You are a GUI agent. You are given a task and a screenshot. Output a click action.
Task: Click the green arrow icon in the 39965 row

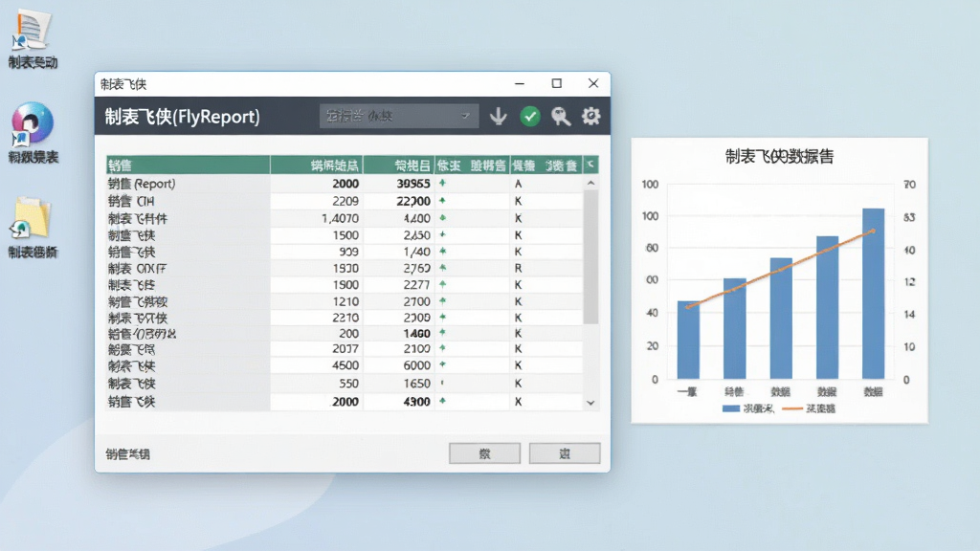[x=442, y=183]
